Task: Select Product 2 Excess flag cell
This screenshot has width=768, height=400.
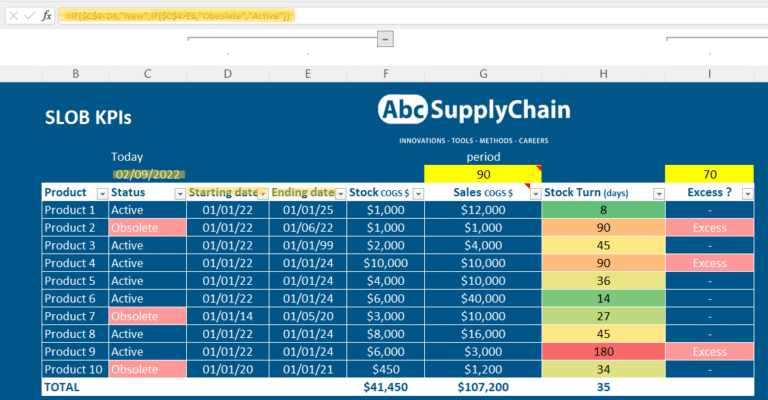Action: tap(709, 228)
